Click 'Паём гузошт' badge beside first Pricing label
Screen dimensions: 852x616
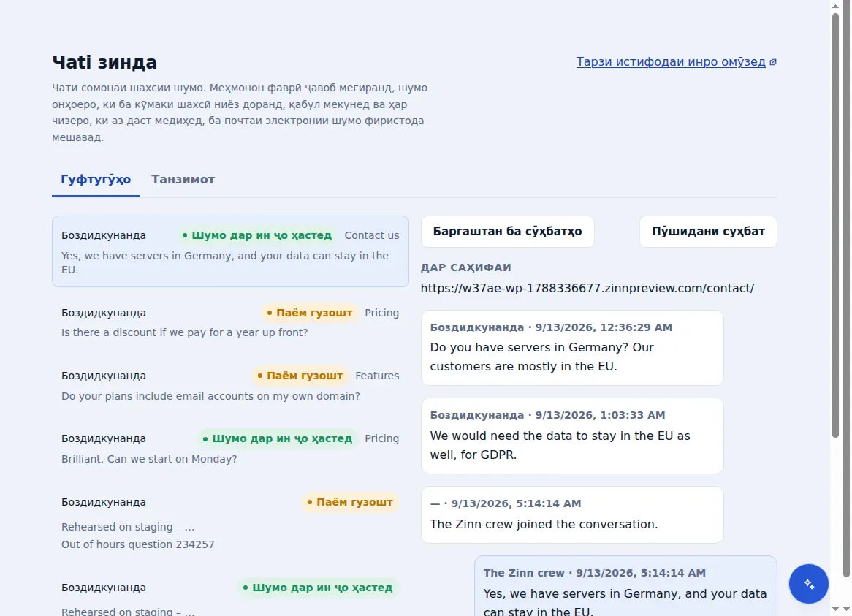click(309, 313)
